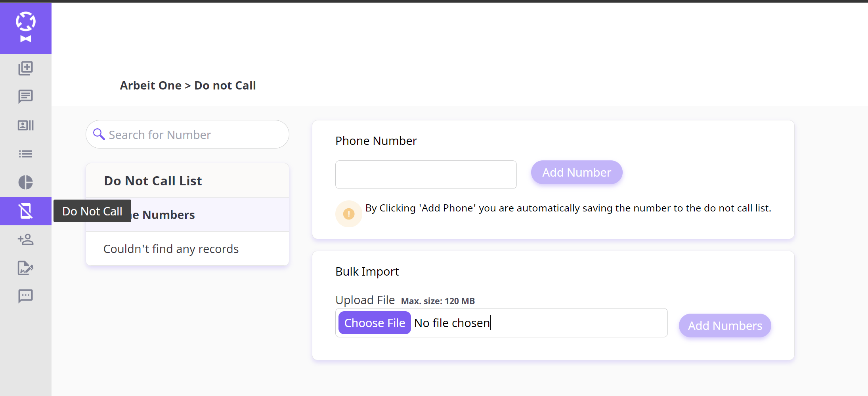This screenshot has width=868, height=396.
Task: Select the new campaign icon in sidebar
Action: (25, 68)
